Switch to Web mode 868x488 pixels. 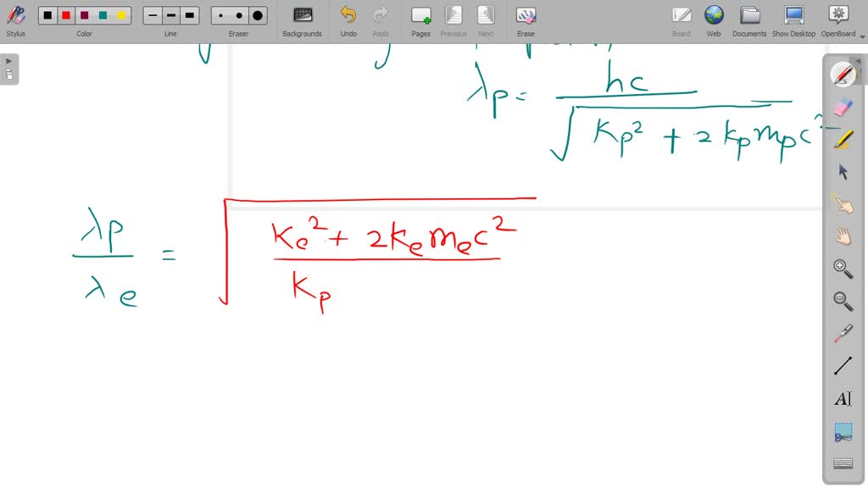click(714, 19)
